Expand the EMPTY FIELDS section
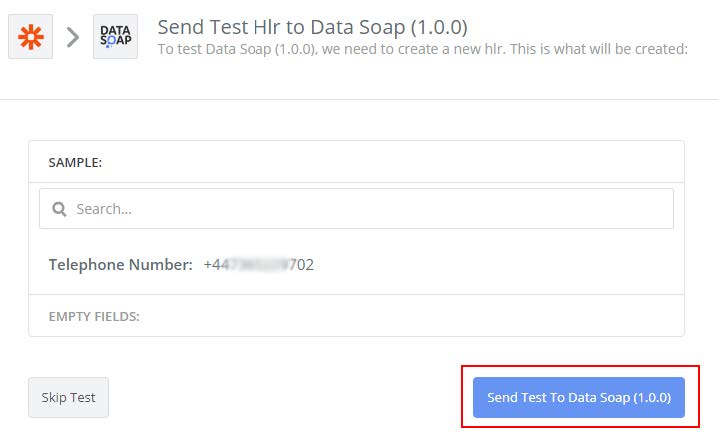 click(x=94, y=316)
